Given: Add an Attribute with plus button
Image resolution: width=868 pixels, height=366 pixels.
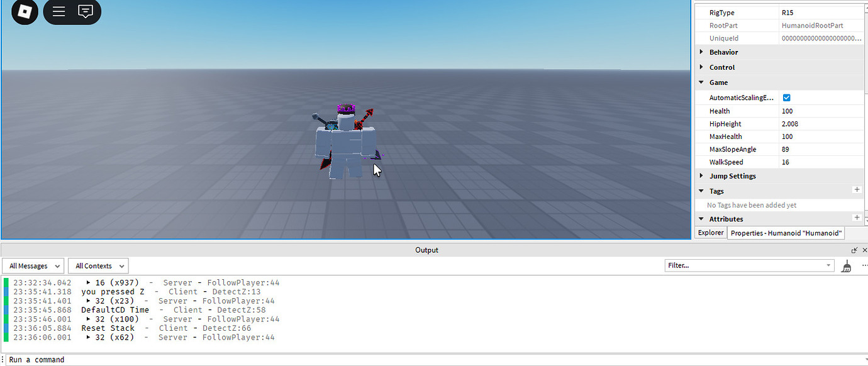Looking at the screenshot, I should coord(857,217).
